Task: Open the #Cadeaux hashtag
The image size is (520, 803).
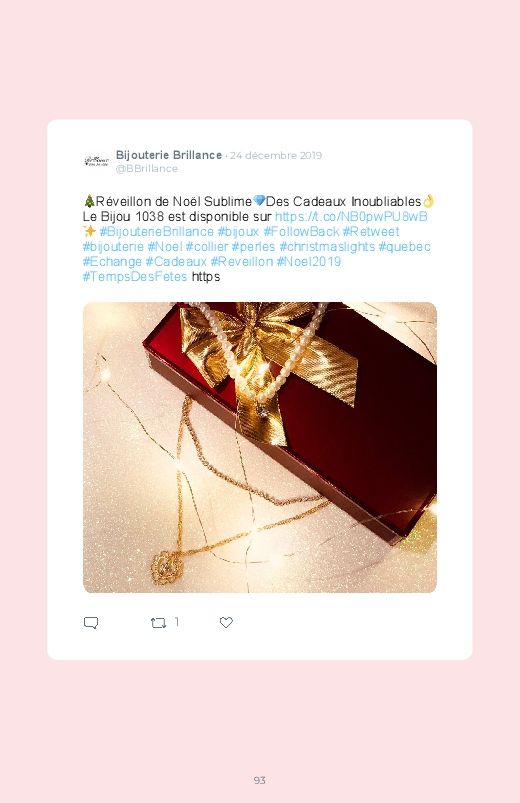Action: point(176,262)
